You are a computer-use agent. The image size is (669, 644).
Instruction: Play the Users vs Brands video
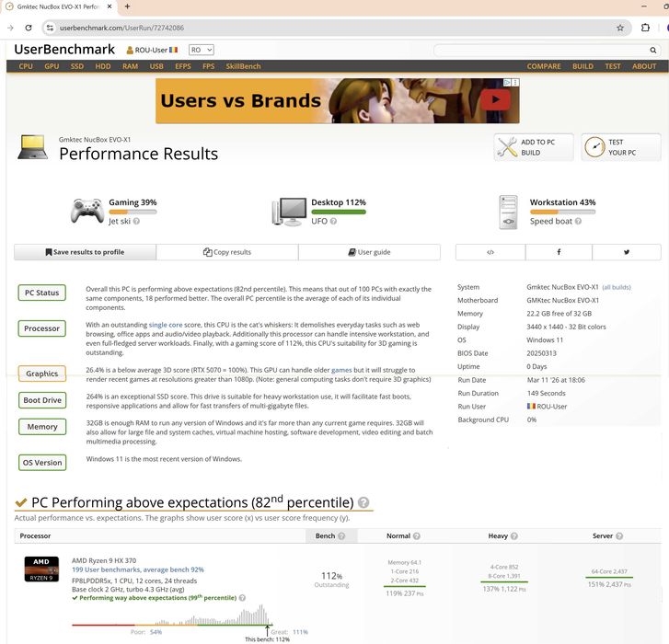tap(495, 99)
